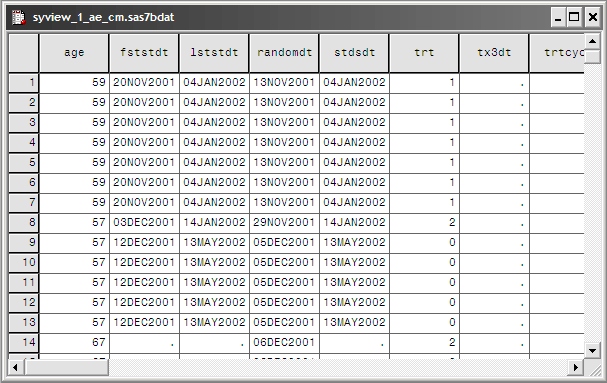The image size is (607, 383).
Task: Click lststdt 04JAN2002 in row 3
Action: pyautogui.click(x=214, y=123)
